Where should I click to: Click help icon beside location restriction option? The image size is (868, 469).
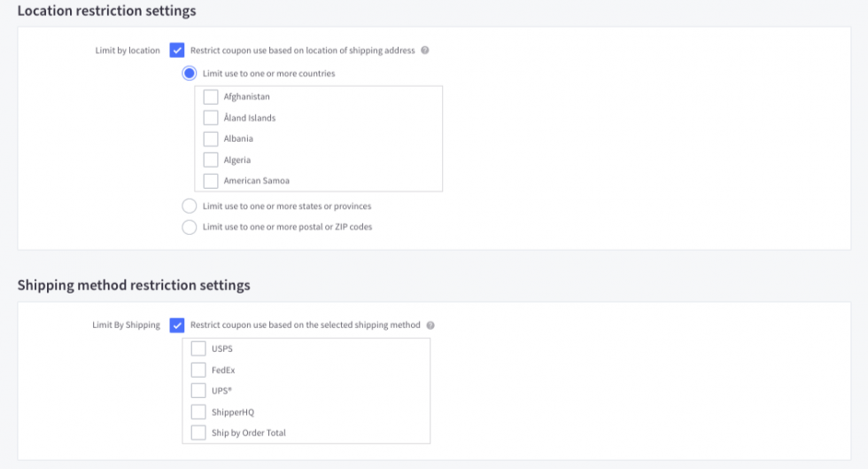[x=425, y=51]
